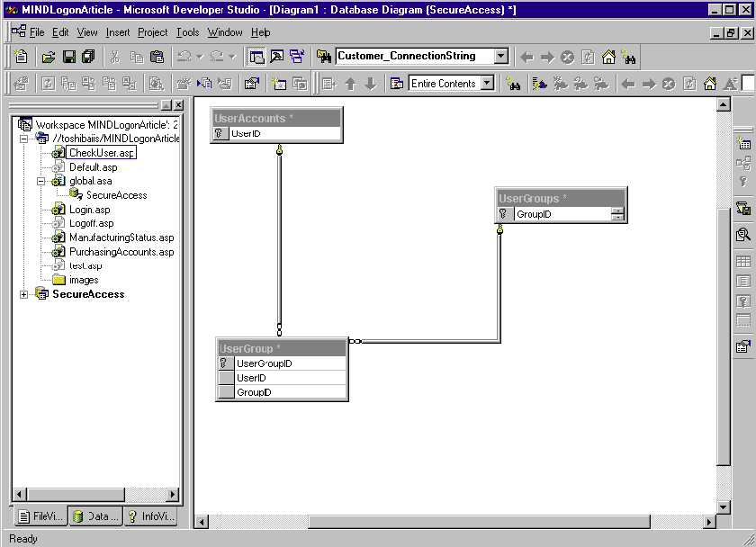Click the Paste clipboard icon
756x547 pixels.
coord(157,57)
